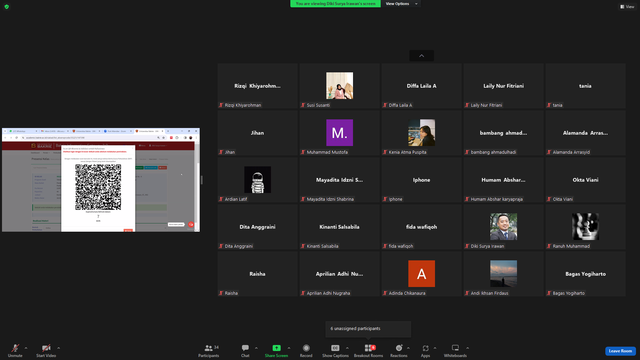Select Jihan's participant tile

tap(258, 133)
